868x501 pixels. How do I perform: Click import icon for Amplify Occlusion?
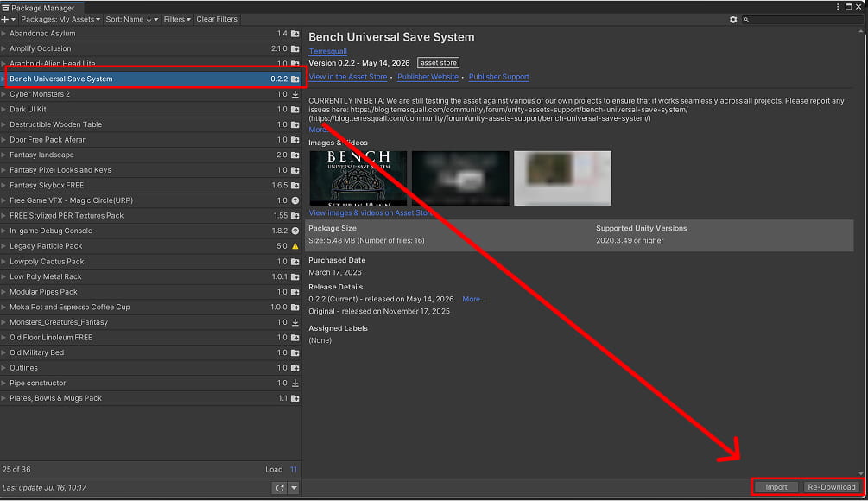tap(295, 48)
